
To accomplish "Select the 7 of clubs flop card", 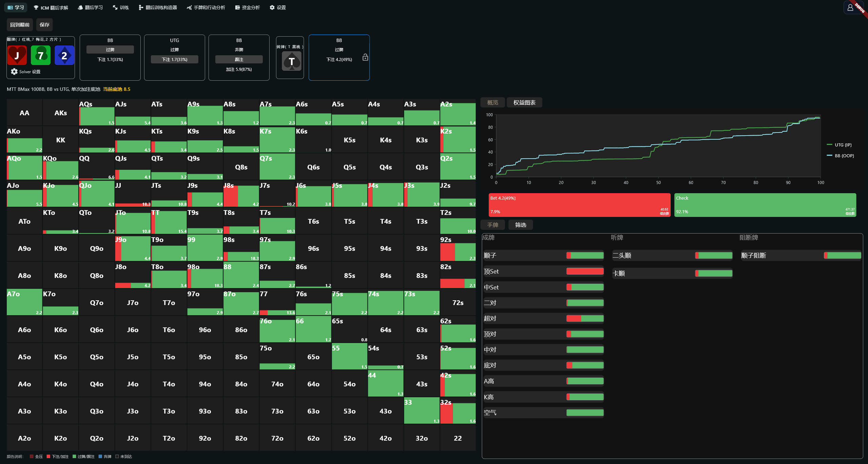I will 41,55.
